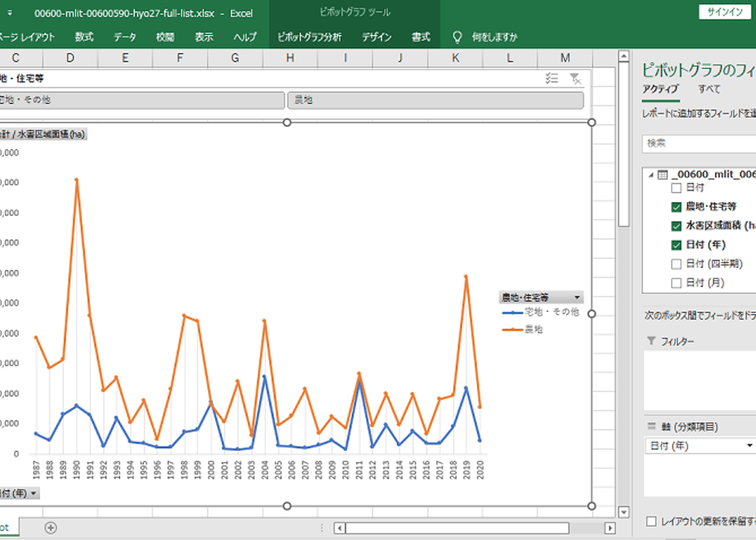Select the 農地 slicer button

(x=435, y=100)
